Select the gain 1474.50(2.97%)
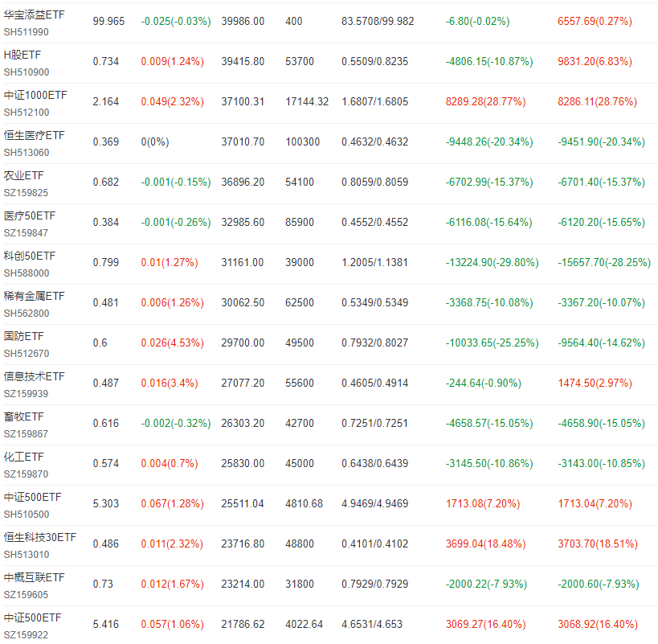This screenshot has height=644, width=658. coord(595,384)
